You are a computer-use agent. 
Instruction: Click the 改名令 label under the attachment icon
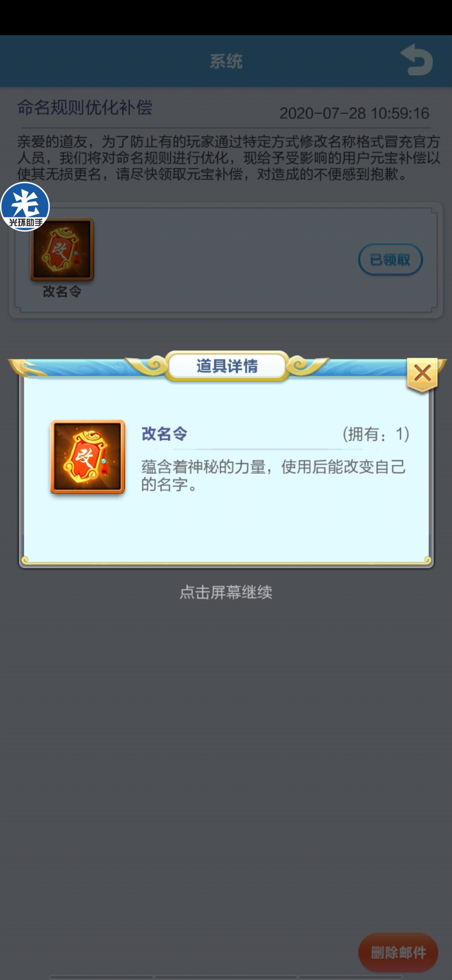point(62,291)
